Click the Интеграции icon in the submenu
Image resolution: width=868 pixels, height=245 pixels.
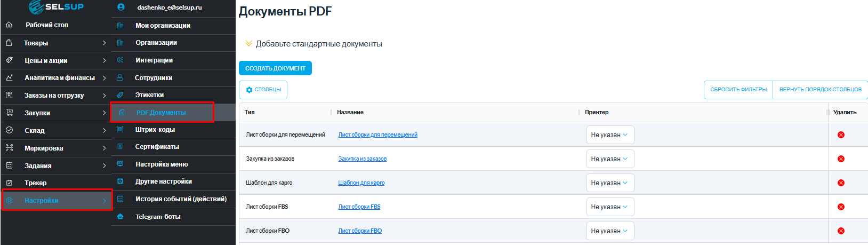(120, 60)
